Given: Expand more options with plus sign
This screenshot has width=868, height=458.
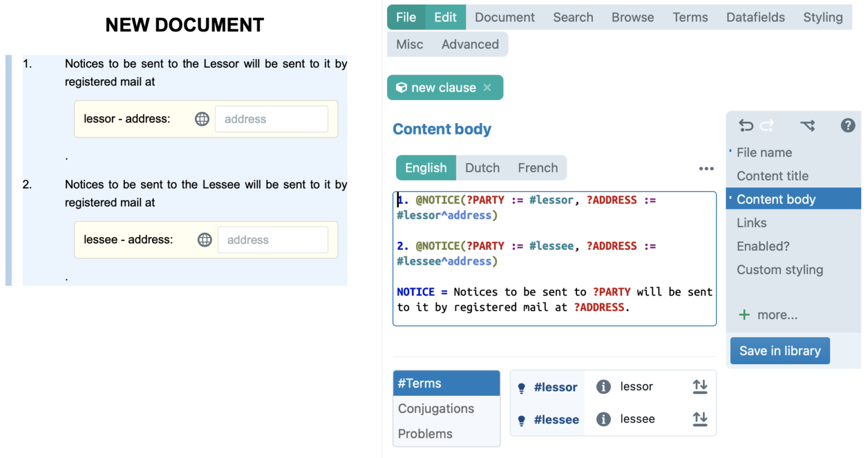Looking at the screenshot, I should click(745, 315).
